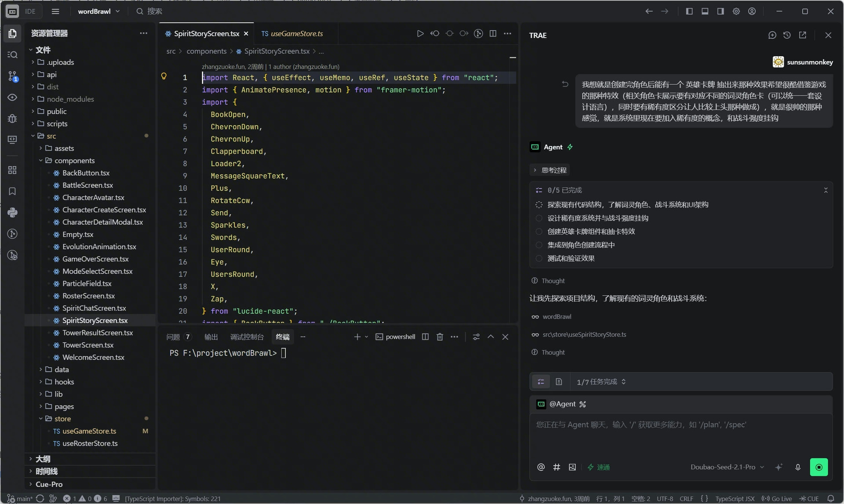Open TRAE chat in a separate window
844x504 pixels.
(x=802, y=35)
